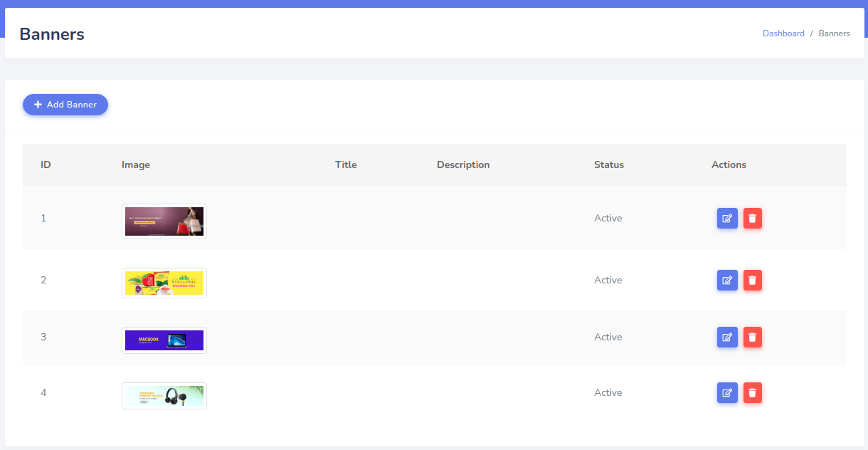Select the Active status of banner 4

tap(608, 392)
